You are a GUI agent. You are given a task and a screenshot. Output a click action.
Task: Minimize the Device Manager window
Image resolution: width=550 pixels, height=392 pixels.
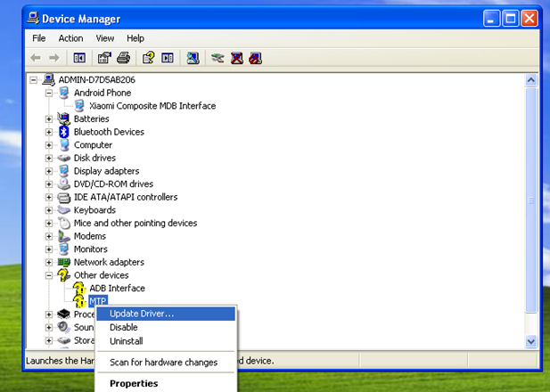[x=491, y=18]
